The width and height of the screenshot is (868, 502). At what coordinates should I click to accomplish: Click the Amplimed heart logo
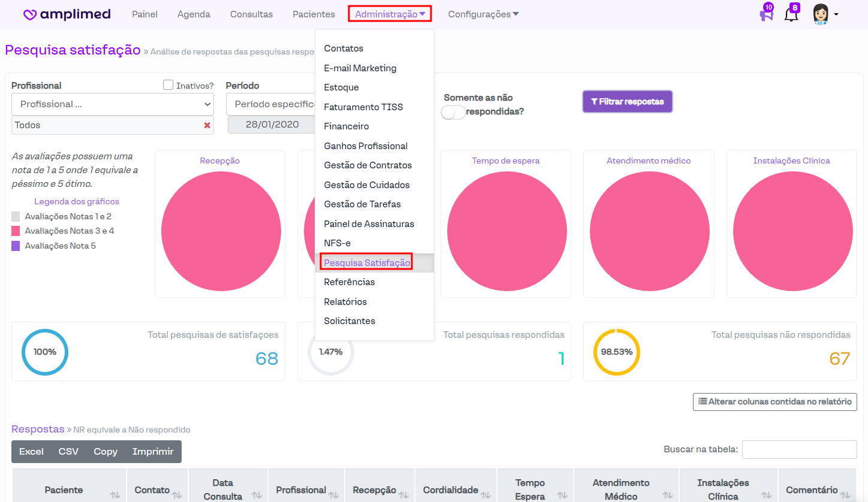[30, 14]
